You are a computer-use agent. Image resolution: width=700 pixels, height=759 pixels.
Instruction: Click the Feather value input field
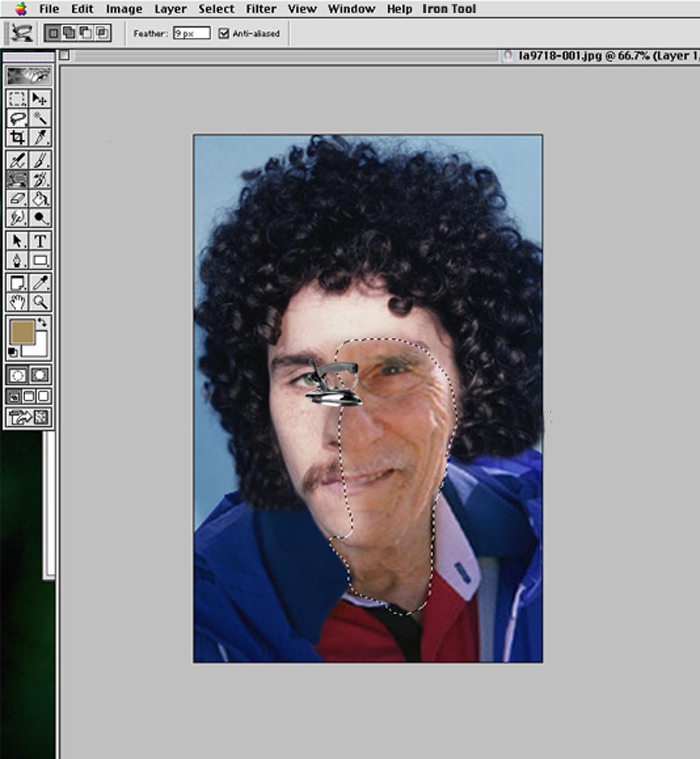coord(192,33)
